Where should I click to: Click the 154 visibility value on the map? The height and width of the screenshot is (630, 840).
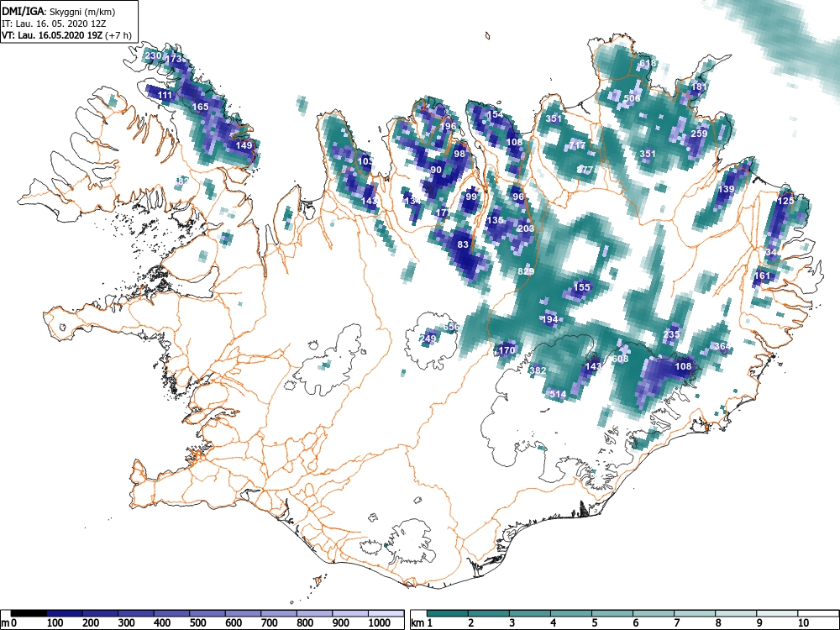[495, 114]
